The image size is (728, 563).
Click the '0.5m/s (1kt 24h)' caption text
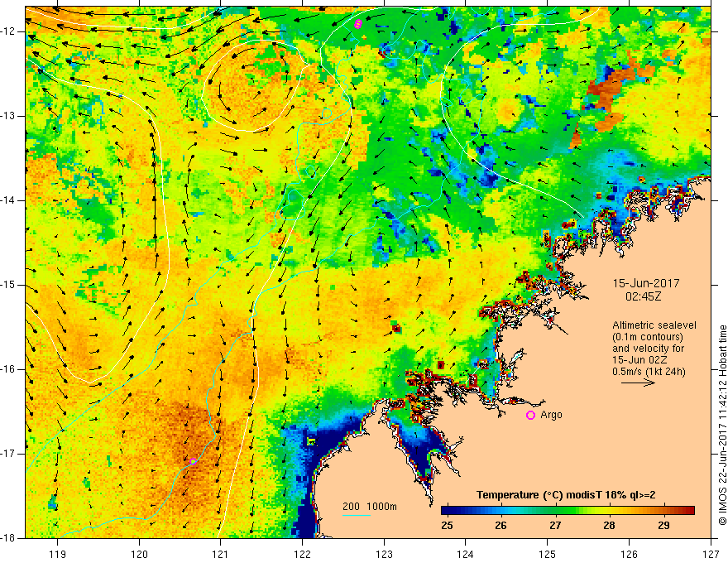pos(649,371)
